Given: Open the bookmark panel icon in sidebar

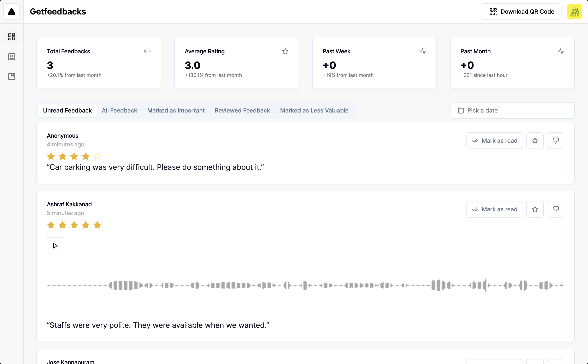Looking at the screenshot, I should click(x=12, y=77).
